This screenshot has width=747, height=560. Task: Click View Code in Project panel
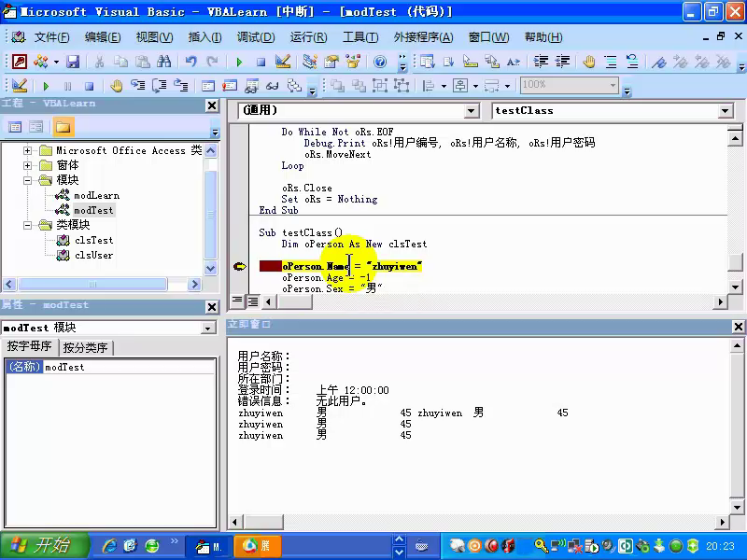coord(15,127)
